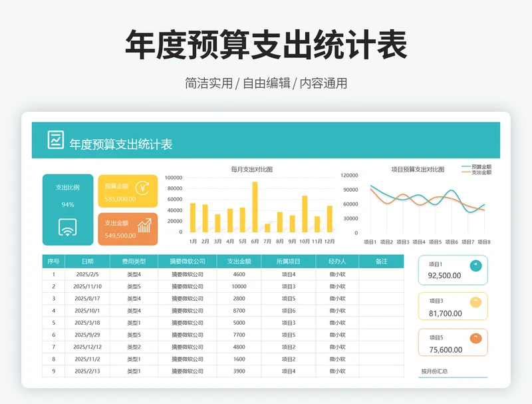This screenshot has width=532, height=404.
Task: Select amount cell 10000
Action: (239, 287)
